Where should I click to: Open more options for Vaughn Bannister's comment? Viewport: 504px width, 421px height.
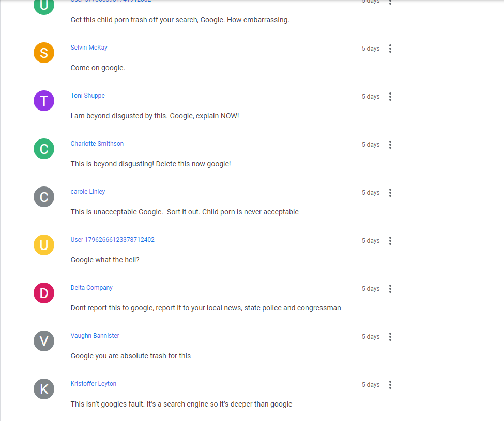coord(390,337)
